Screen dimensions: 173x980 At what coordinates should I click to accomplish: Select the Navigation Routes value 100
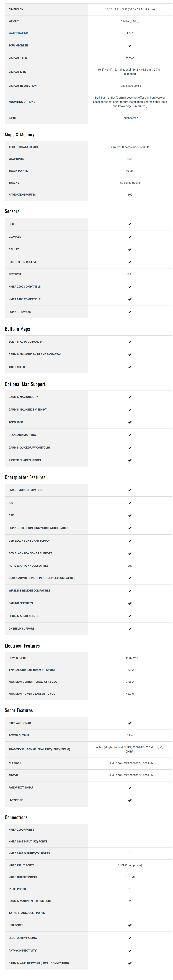coord(130,194)
